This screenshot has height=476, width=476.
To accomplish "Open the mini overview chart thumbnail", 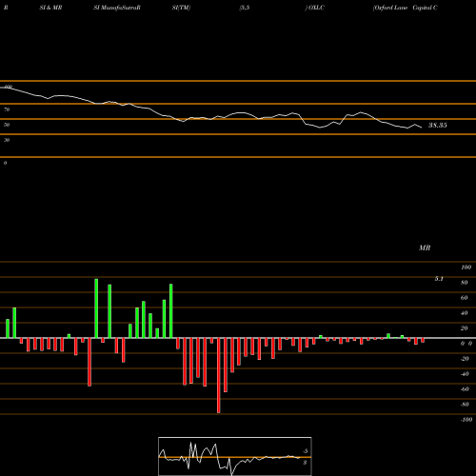I will [235, 456].
